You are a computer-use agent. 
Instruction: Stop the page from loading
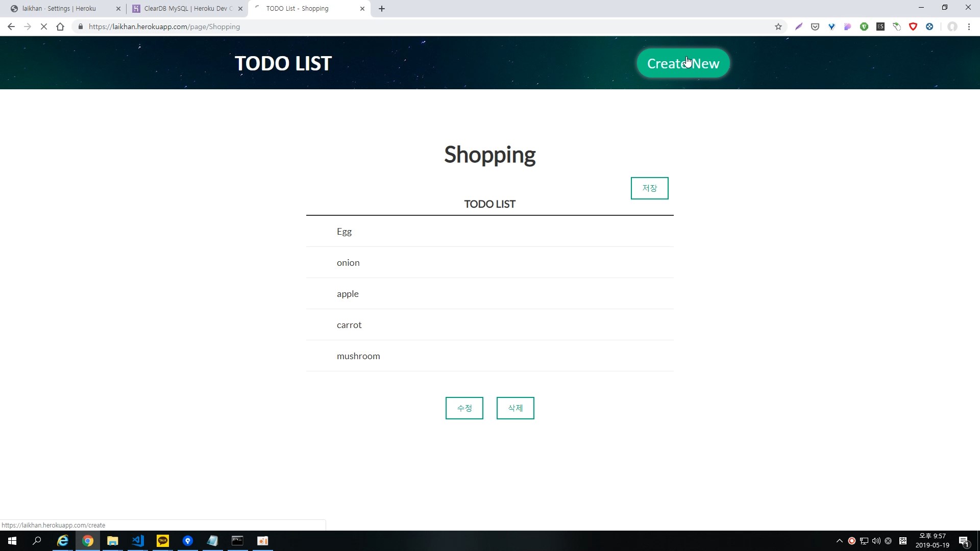44,27
